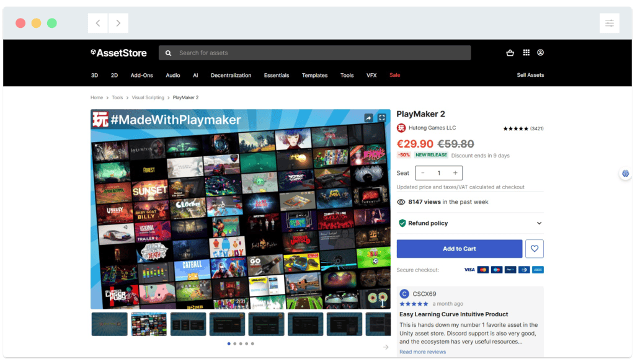Open browser settings sliders icon
Viewport: 635px width, 364px height.
pyautogui.click(x=610, y=23)
